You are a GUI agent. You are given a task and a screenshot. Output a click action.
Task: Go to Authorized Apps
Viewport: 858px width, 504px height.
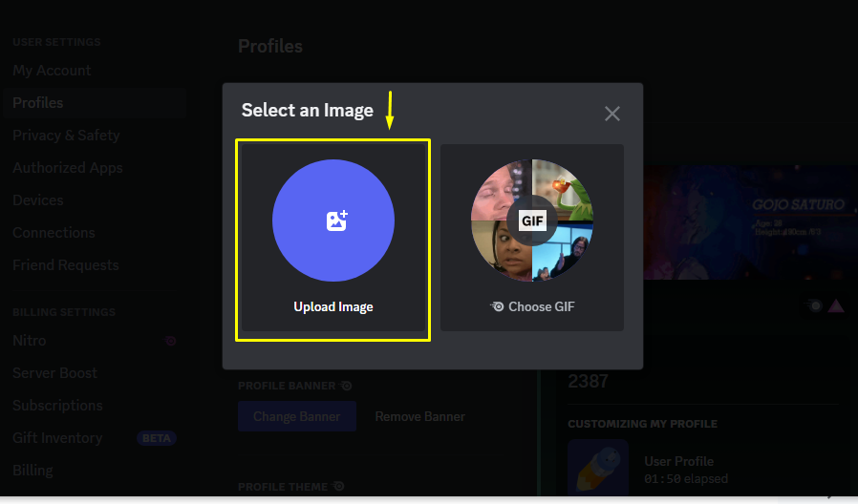pos(67,168)
